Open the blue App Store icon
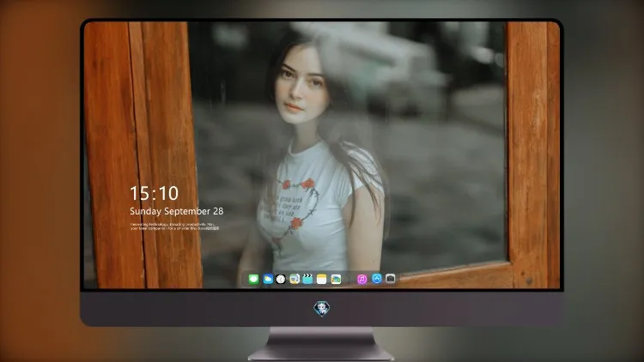The height and width of the screenshot is (362, 644). tap(377, 279)
